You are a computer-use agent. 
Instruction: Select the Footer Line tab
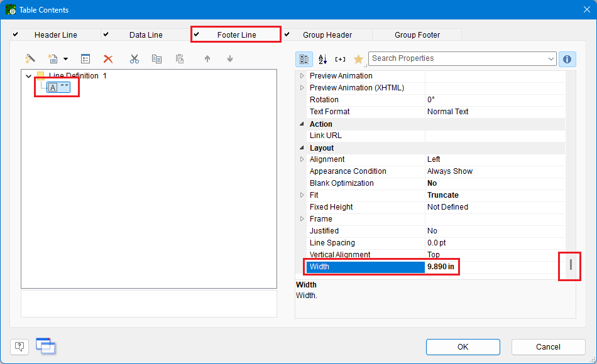pyautogui.click(x=236, y=35)
